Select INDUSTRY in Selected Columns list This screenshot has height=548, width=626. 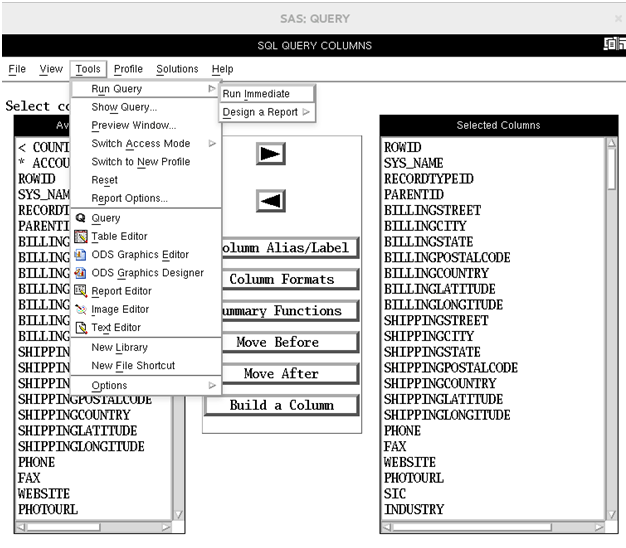tap(414, 509)
